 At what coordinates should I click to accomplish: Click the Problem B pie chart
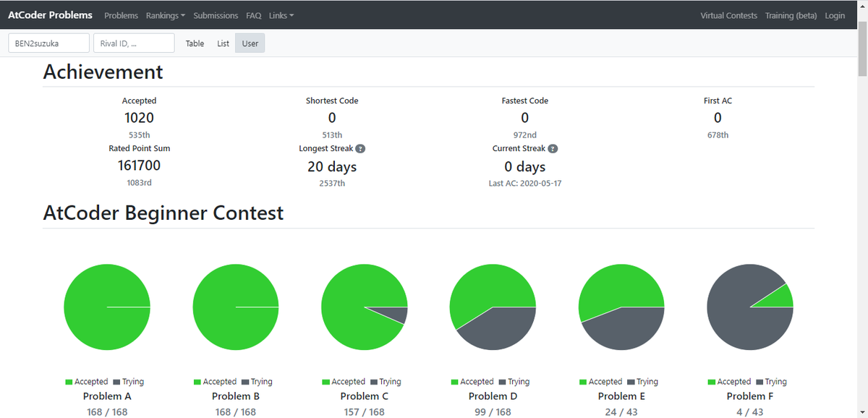pyautogui.click(x=236, y=307)
